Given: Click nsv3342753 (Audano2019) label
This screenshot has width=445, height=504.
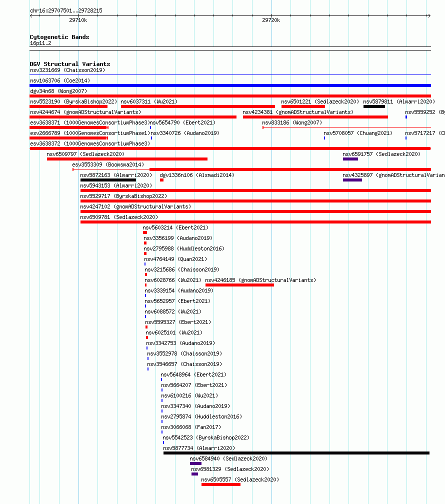Looking at the screenshot, I should coord(180,343).
